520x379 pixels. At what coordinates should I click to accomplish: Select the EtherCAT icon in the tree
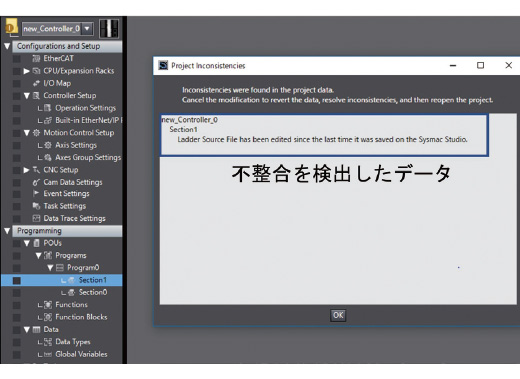(36, 59)
